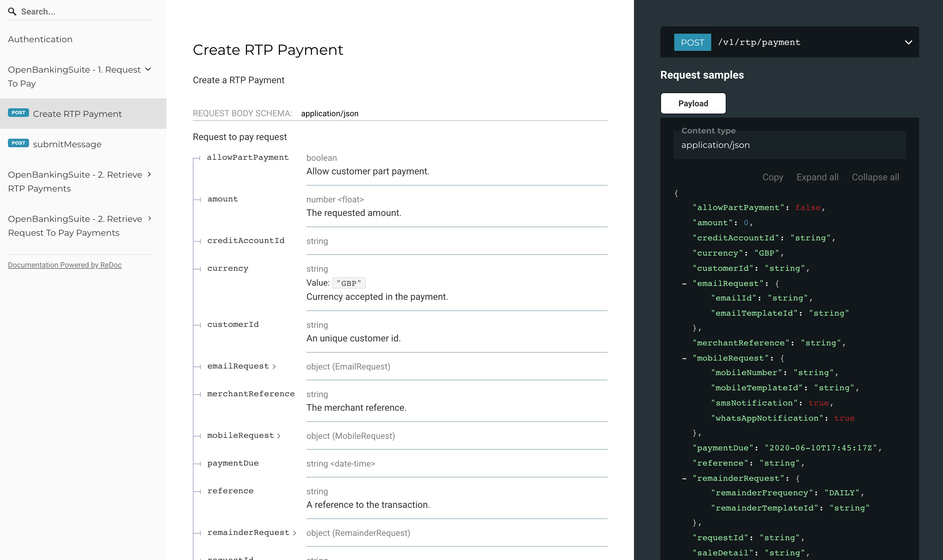The height and width of the screenshot is (560, 943).
Task: Click the search magnifier icon
Action: point(13,11)
